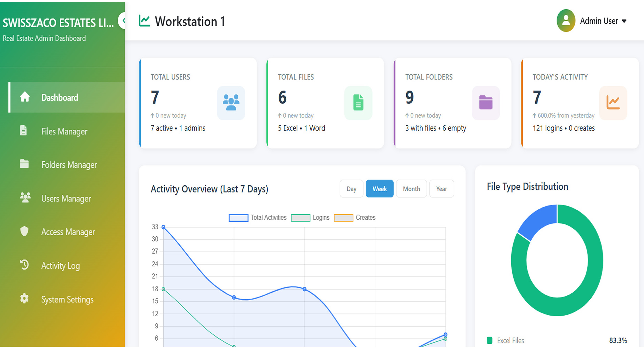Collapse the sidebar using the chevron arrow

pos(123,21)
